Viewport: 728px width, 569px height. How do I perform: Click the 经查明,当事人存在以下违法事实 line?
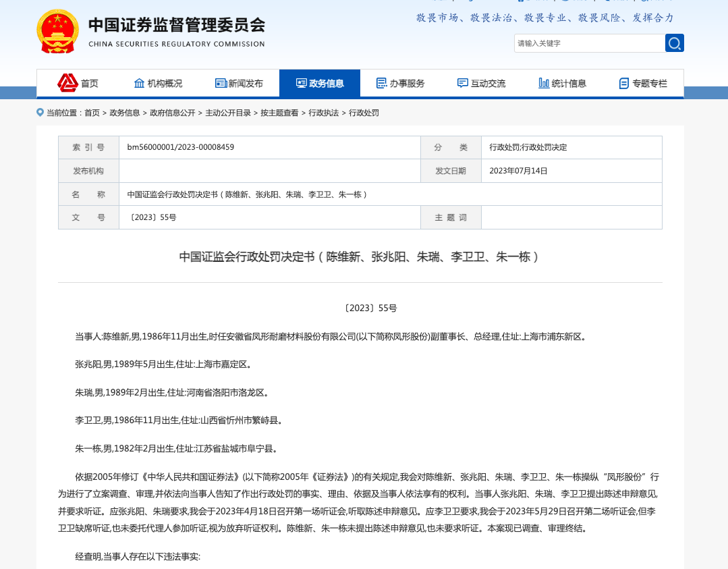click(138, 556)
